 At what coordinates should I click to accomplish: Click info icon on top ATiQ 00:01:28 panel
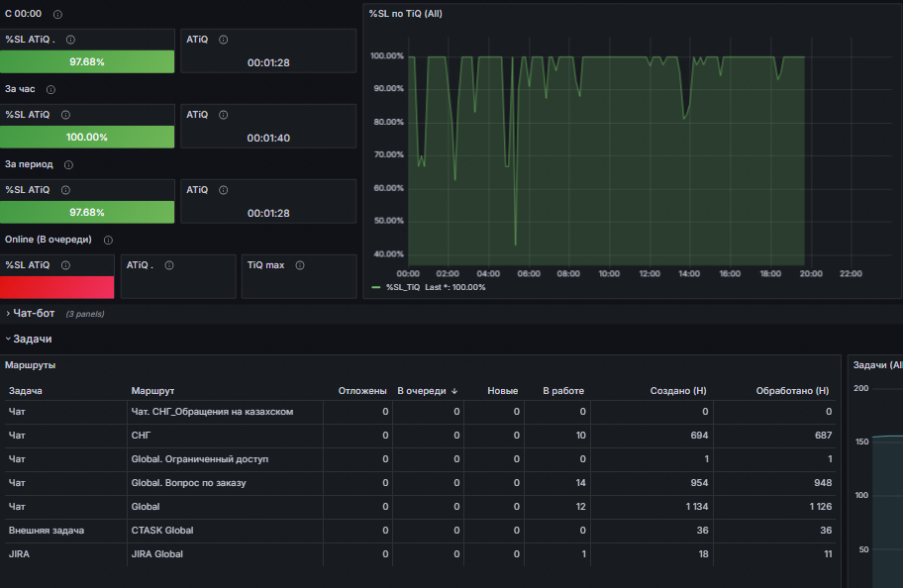[x=224, y=40]
